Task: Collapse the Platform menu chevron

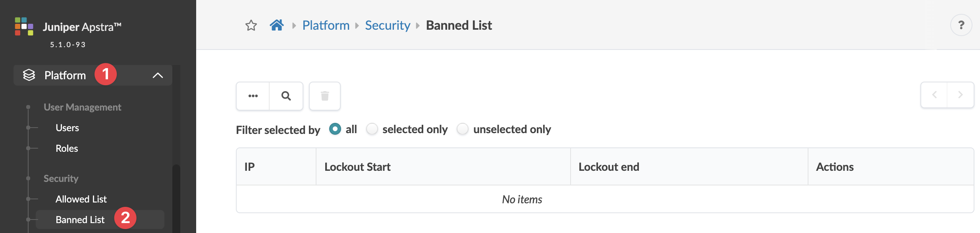Action: point(158,75)
